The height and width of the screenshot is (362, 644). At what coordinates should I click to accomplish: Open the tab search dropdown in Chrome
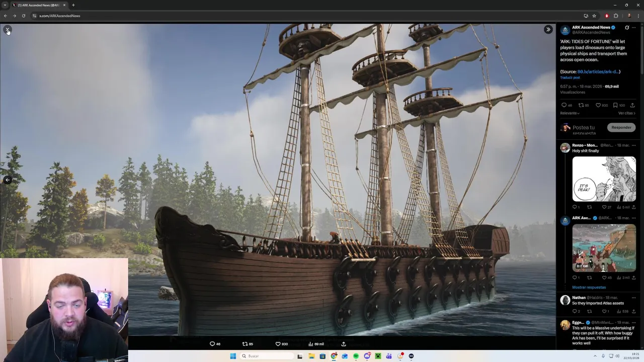(5, 5)
